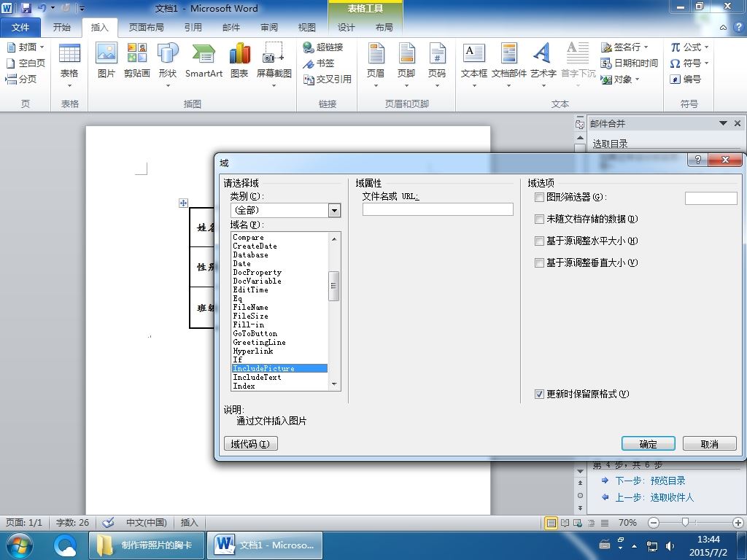The image size is (747, 560).
Task: Insert a picture from the ribbon
Action: click(x=107, y=61)
